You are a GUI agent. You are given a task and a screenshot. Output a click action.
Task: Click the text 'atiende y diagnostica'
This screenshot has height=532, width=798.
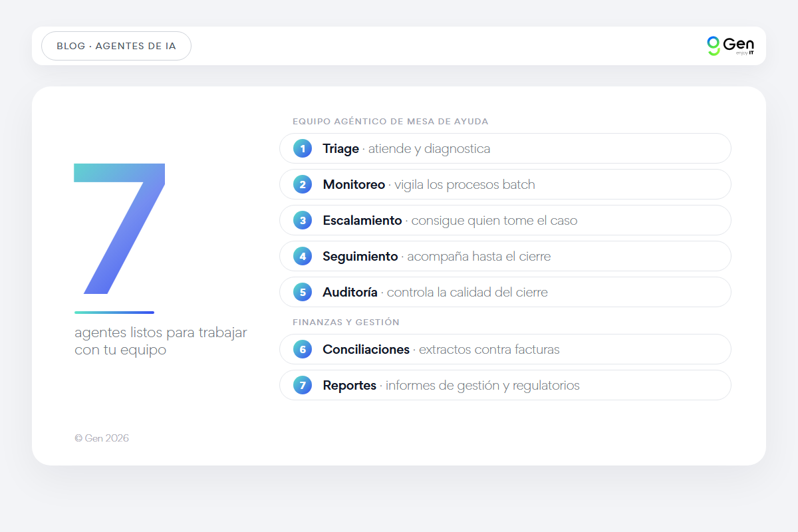point(430,148)
